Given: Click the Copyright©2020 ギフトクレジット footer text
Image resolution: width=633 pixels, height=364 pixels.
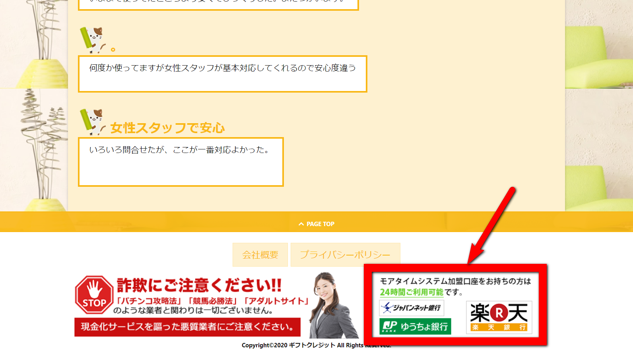Looking at the screenshot, I should (x=302, y=345).
